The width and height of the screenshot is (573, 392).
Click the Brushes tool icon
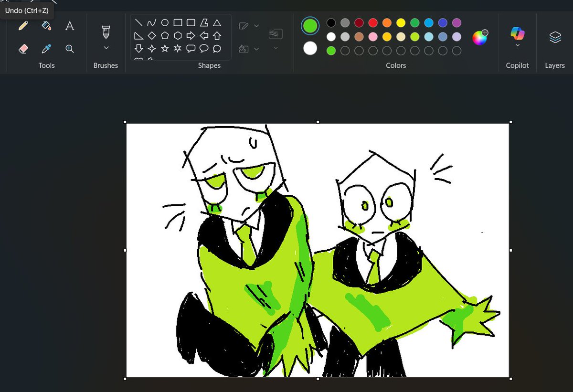coord(106,32)
